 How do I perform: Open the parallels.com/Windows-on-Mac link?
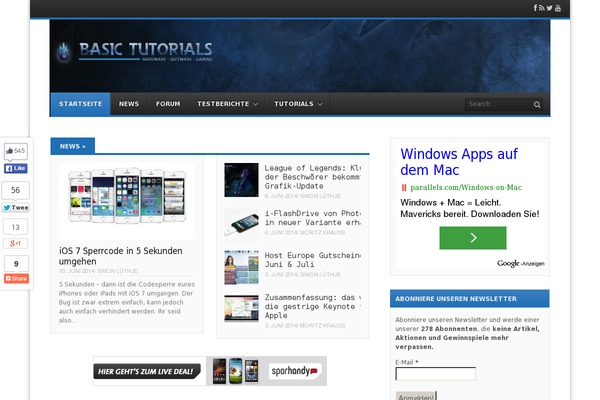pos(465,188)
